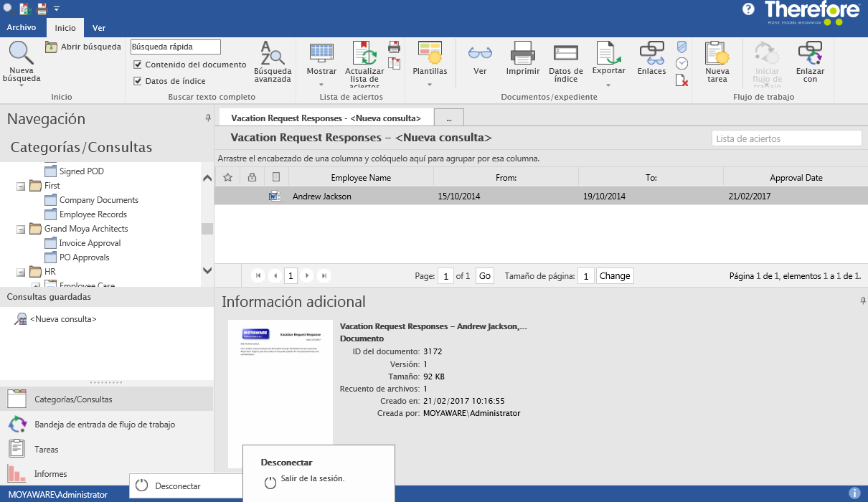Open Búsqueda avanzada tool
This screenshot has width=868, height=502.
click(273, 62)
